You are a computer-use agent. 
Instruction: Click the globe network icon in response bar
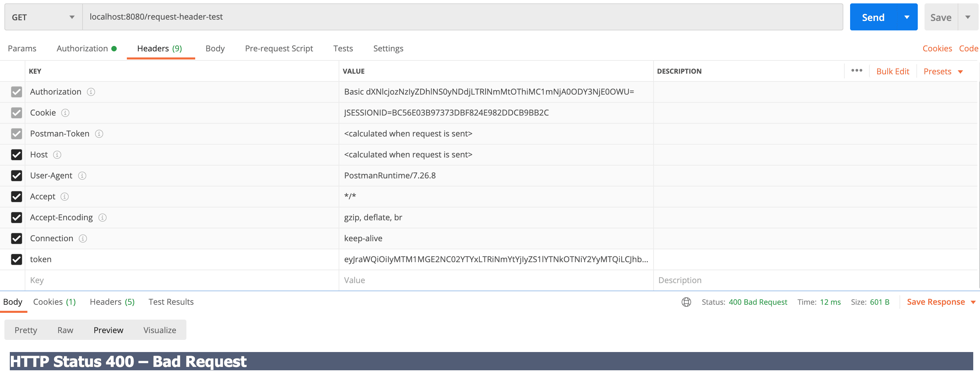pos(686,302)
